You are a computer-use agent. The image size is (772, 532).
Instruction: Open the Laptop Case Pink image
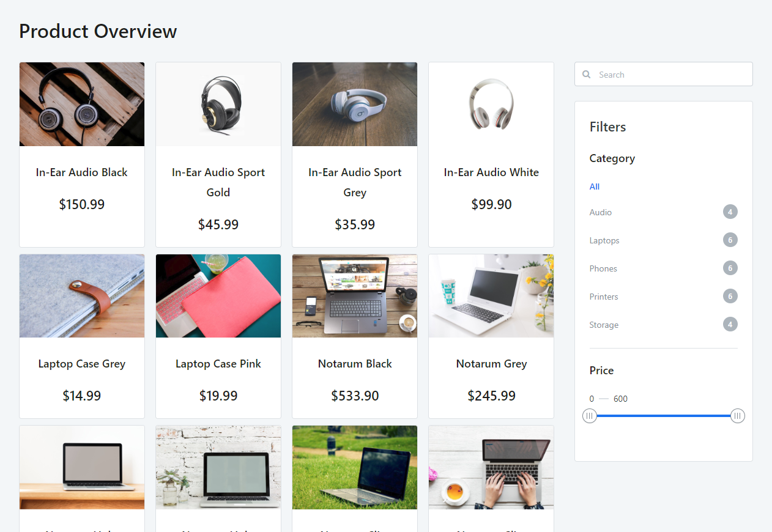click(218, 296)
